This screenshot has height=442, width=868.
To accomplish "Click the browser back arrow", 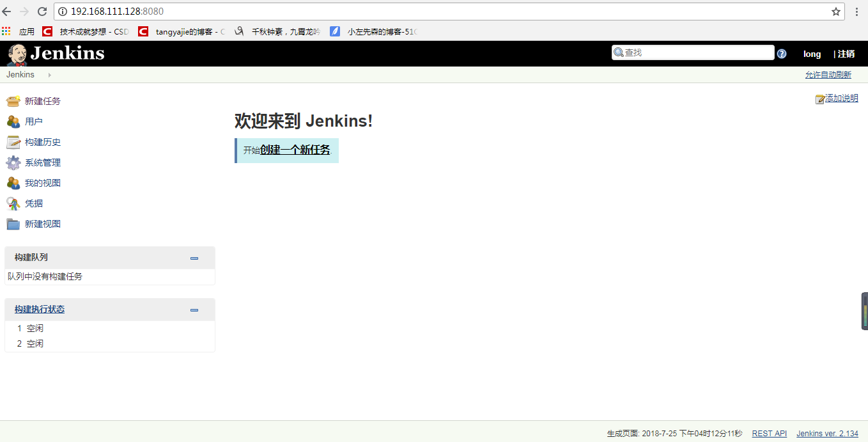I will tap(7, 12).
